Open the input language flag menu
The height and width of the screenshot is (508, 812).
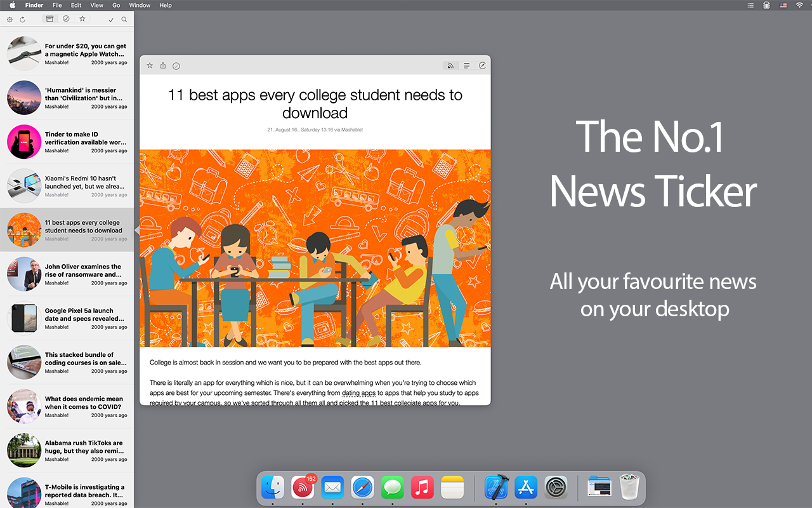tap(783, 5)
